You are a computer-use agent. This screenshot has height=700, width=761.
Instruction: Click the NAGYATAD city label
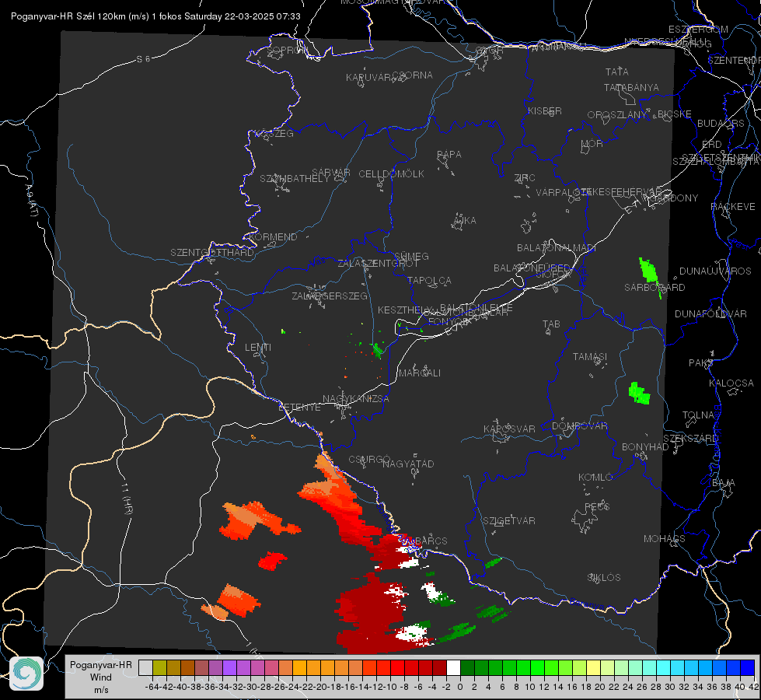click(x=408, y=464)
